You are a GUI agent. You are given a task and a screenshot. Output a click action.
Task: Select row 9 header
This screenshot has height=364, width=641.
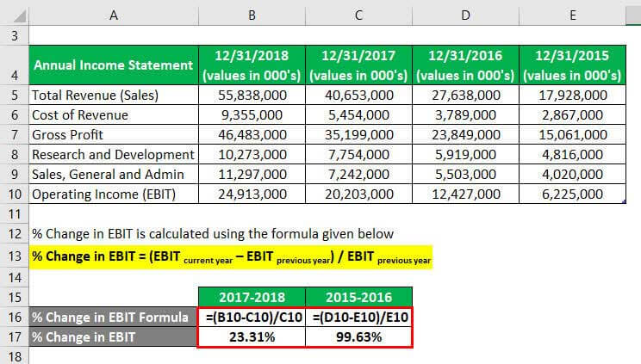15,174
